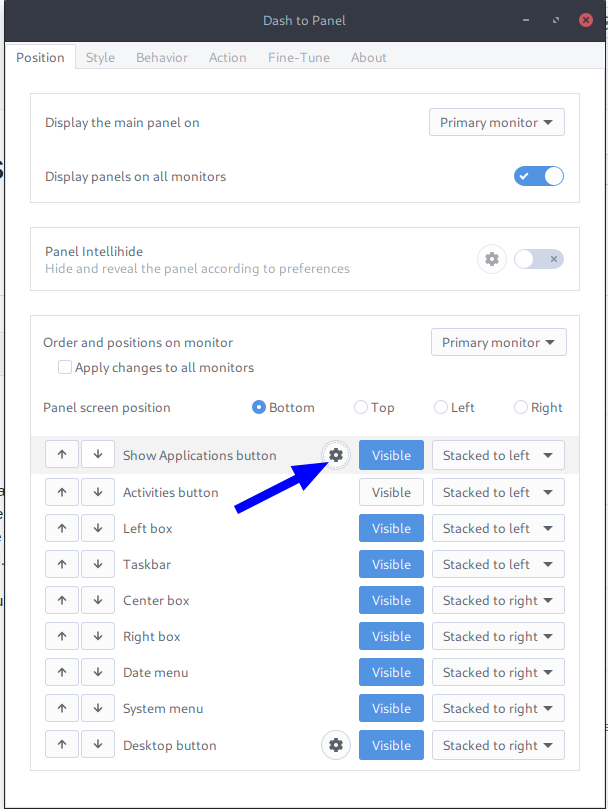Switch to the Fine-Tune tab

[298, 57]
